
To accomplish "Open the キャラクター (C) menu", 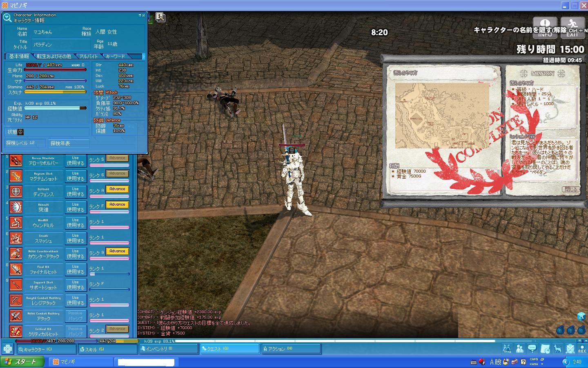I will pos(46,349).
